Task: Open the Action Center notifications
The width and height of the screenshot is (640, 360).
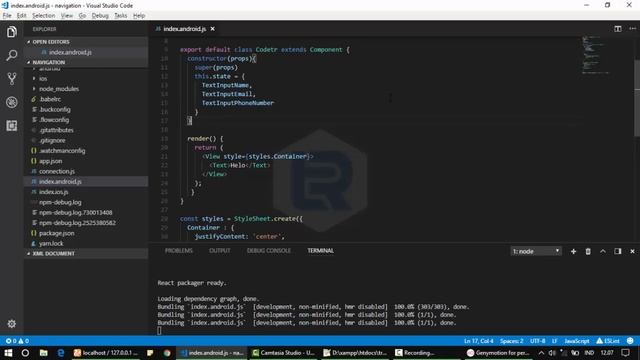Action: click(x=625, y=353)
